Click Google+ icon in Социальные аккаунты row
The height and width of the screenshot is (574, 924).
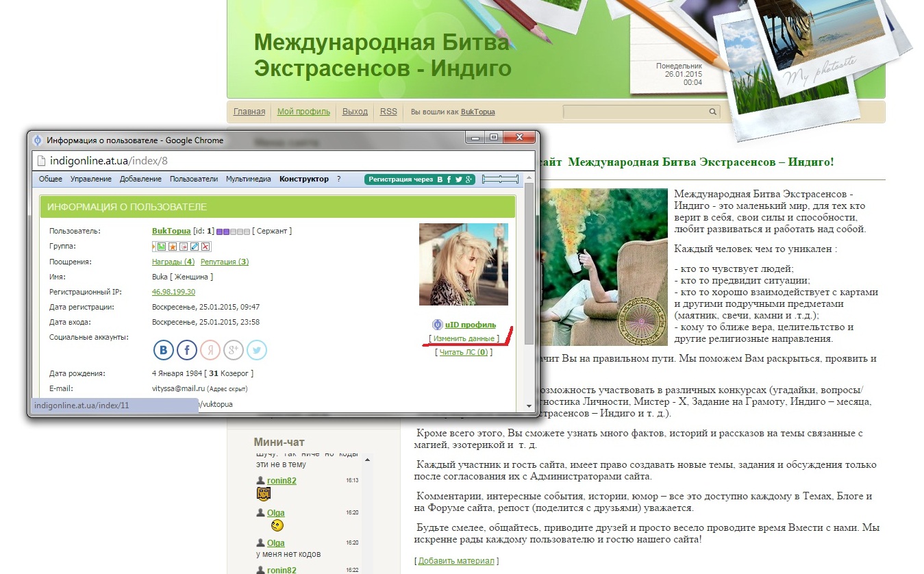click(x=234, y=350)
